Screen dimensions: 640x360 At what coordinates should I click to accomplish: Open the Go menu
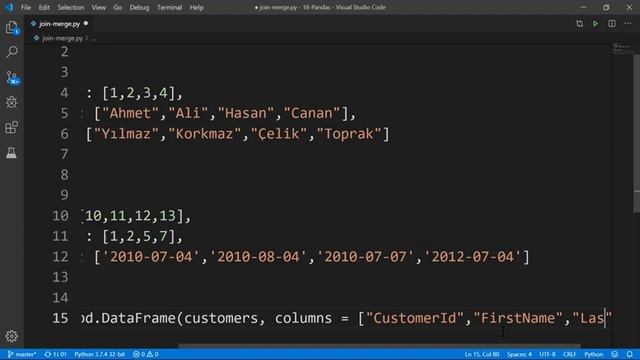click(118, 7)
